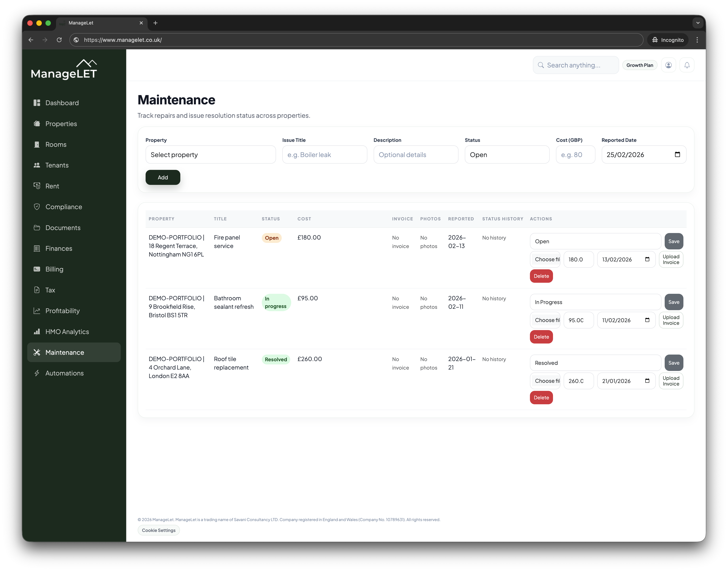Open notifications via the bell icon
Image resolution: width=728 pixels, height=571 pixels.
click(x=687, y=65)
